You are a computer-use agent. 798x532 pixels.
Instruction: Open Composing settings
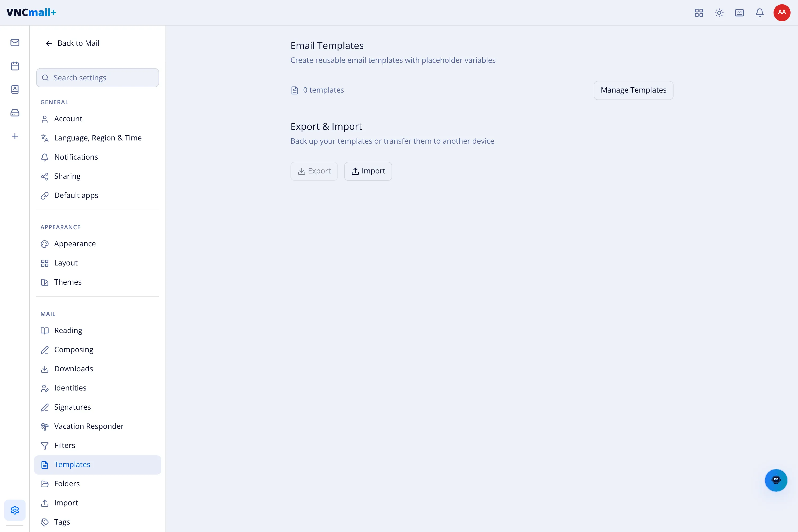point(98,350)
